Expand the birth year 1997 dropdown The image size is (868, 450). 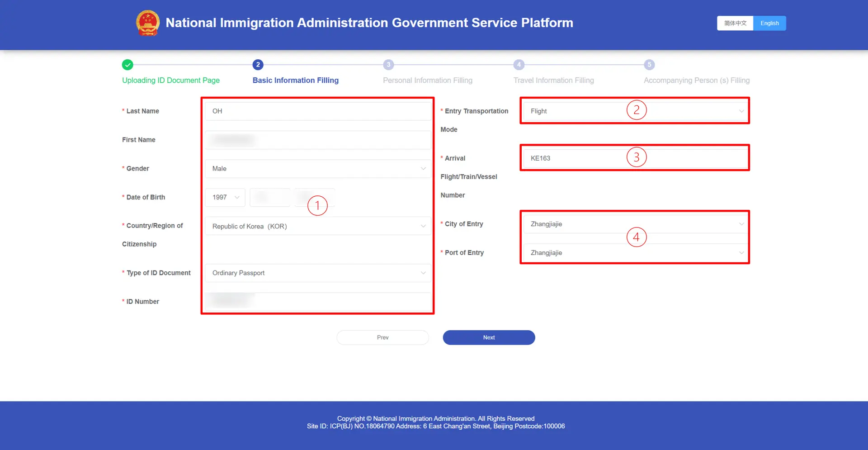[x=225, y=197]
